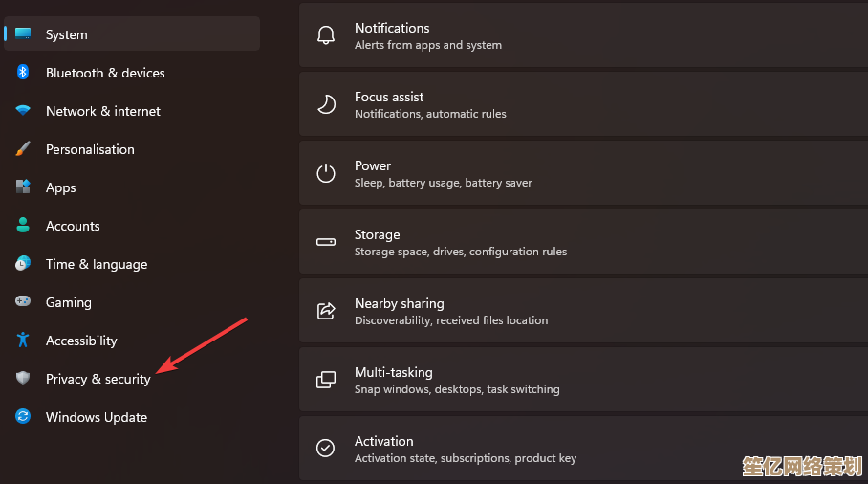Image resolution: width=868 pixels, height=484 pixels.
Task: Go to Network & internet
Action: coord(132,110)
